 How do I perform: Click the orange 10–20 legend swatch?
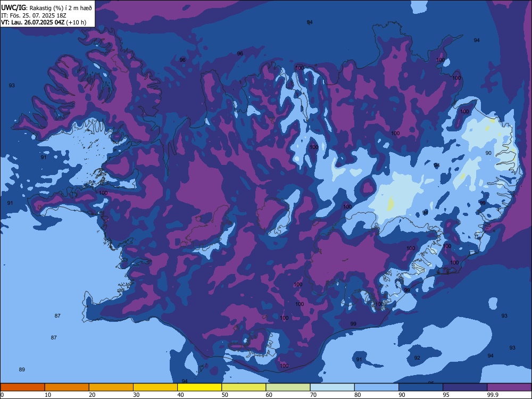tap(67, 387)
